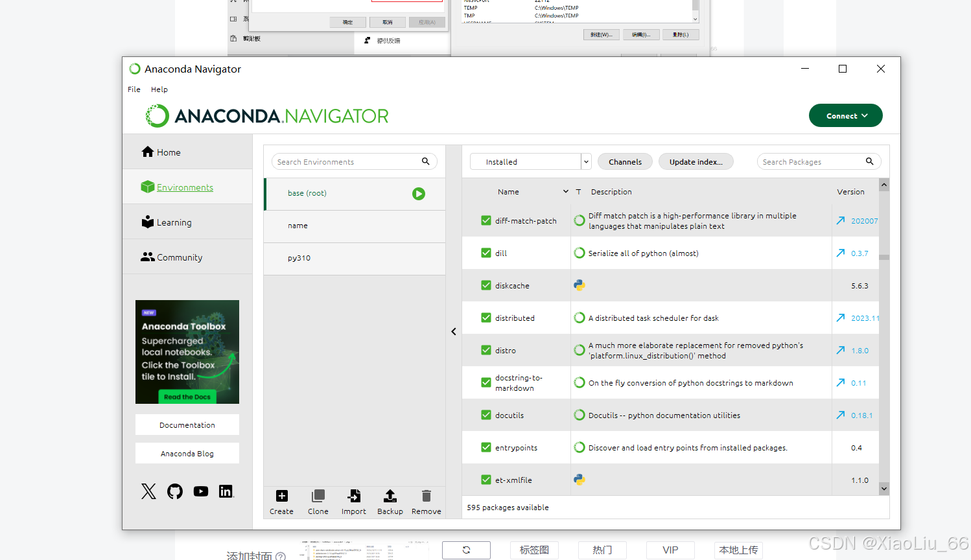Open the Installed filter dropdown

click(531, 161)
